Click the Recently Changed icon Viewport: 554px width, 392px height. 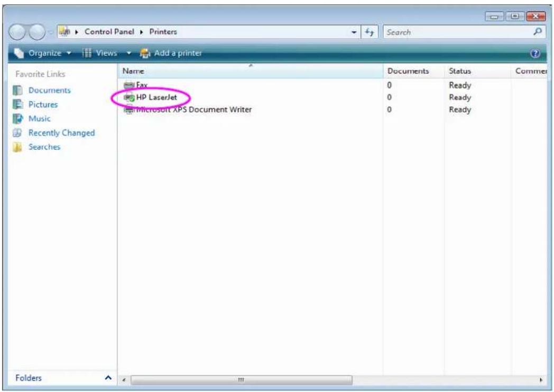coord(17,133)
